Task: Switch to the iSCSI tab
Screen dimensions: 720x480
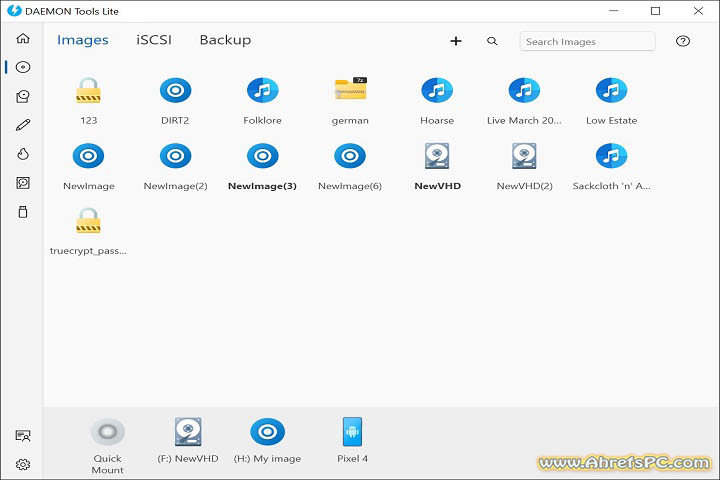Action: [154, 40]
